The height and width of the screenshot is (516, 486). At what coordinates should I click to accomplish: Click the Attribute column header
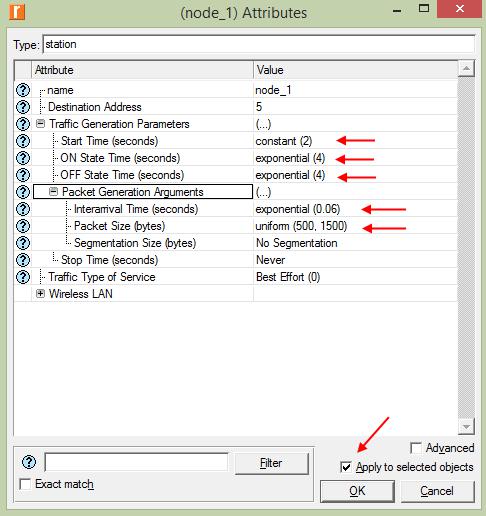142,70
